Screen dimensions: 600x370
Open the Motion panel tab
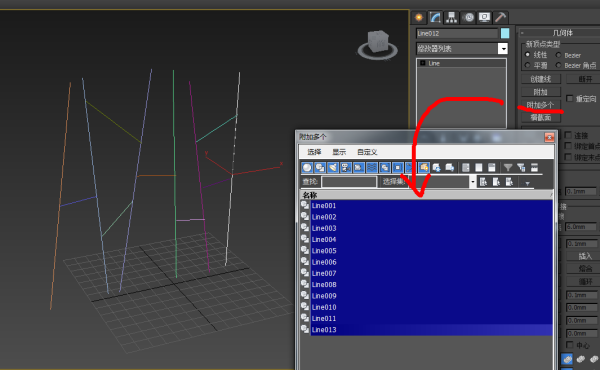coord(468,18)
